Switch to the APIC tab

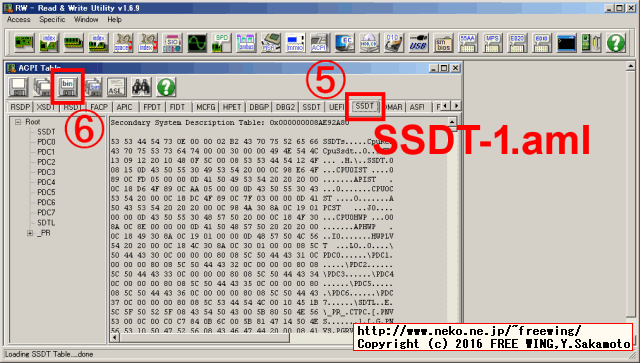(124, 107)
